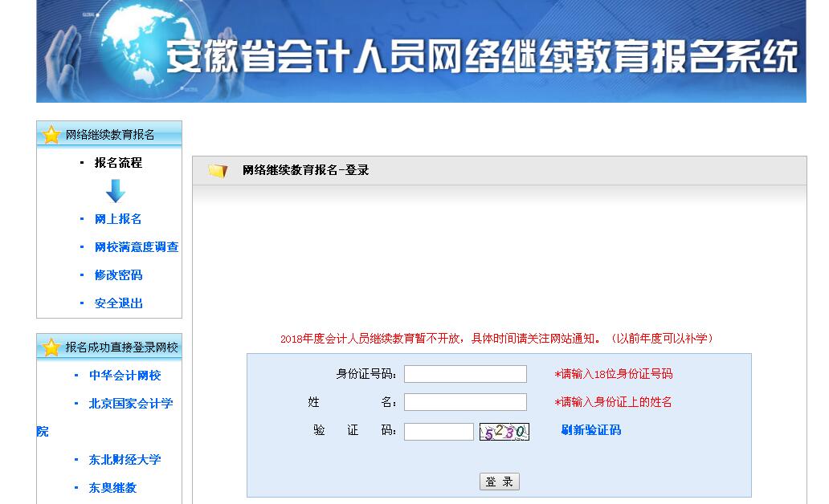Screen dimensions: 829x504
Task: Click the globe banner image at top
Action: pyautogui.click(x=421, y=51)
